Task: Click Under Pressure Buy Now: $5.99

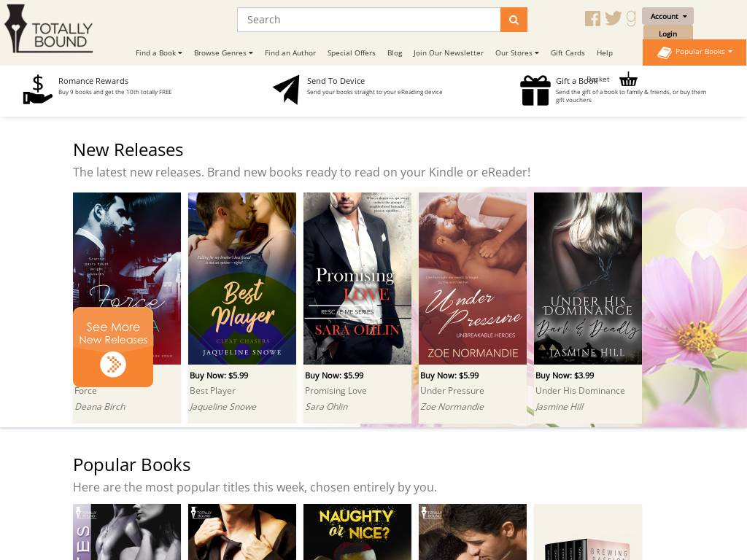Action: [x=449, y=376]
